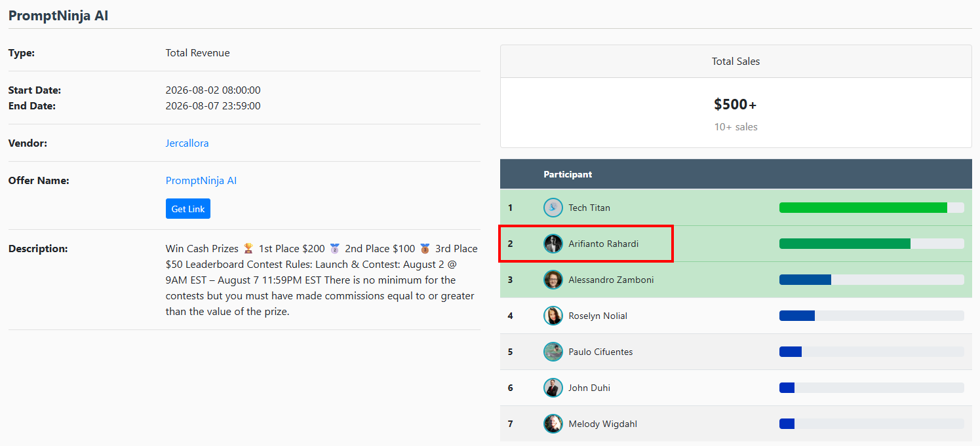Click the end date 2026-08-07 23:59:00
The width and height of the screenshot is (980, 446).
tap(213, 106)
